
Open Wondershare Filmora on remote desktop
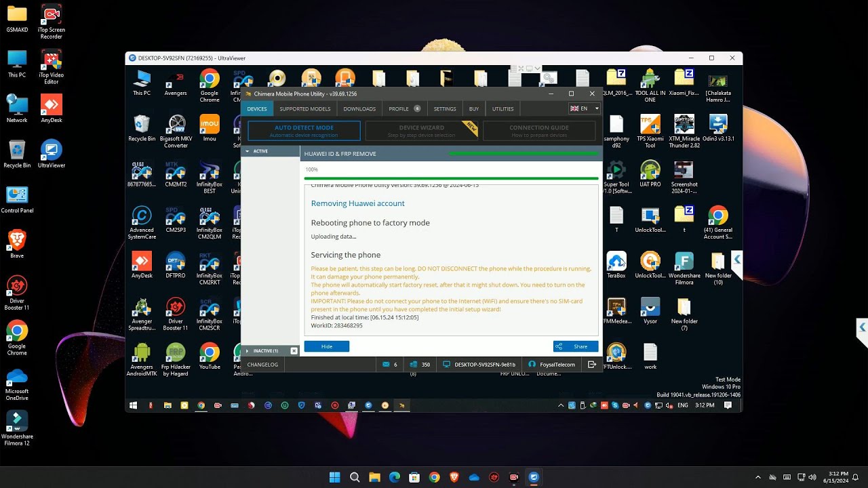[x=684, y=268]
